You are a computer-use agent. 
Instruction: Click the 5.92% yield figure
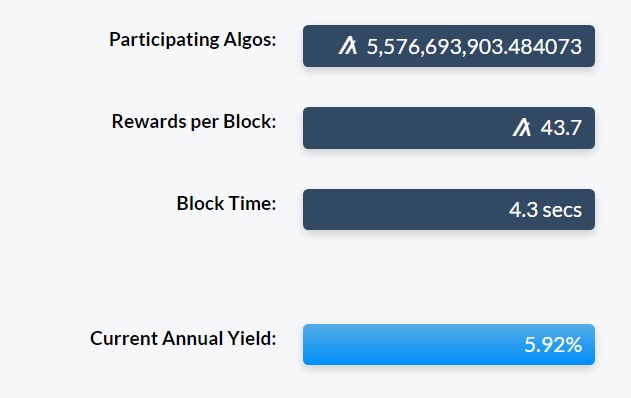(x=553, y=345)
